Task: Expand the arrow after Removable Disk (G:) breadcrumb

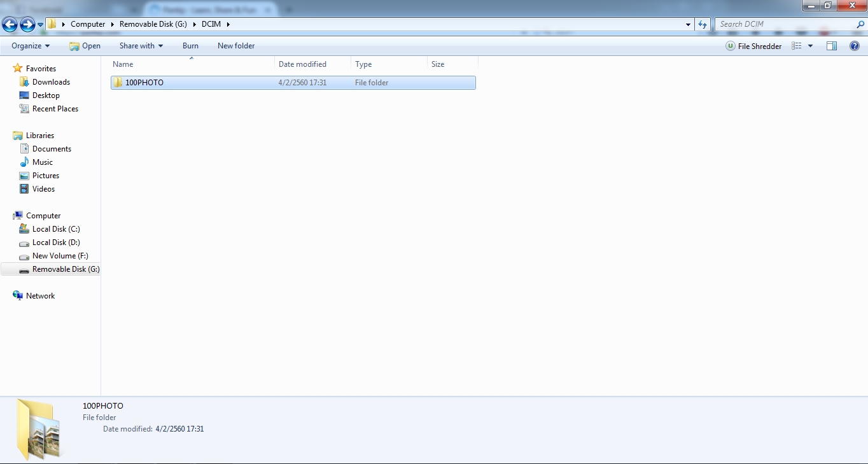Action: click(x=195, y=24)
